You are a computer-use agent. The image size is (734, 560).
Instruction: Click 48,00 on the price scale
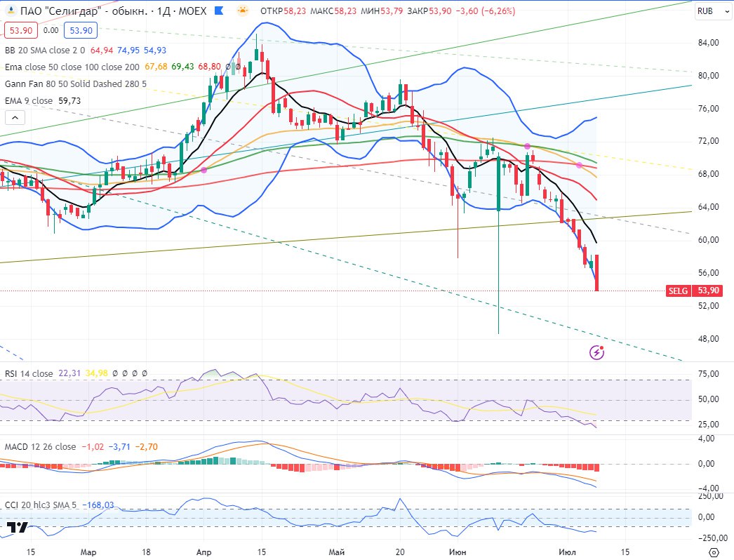click(708, 338)
